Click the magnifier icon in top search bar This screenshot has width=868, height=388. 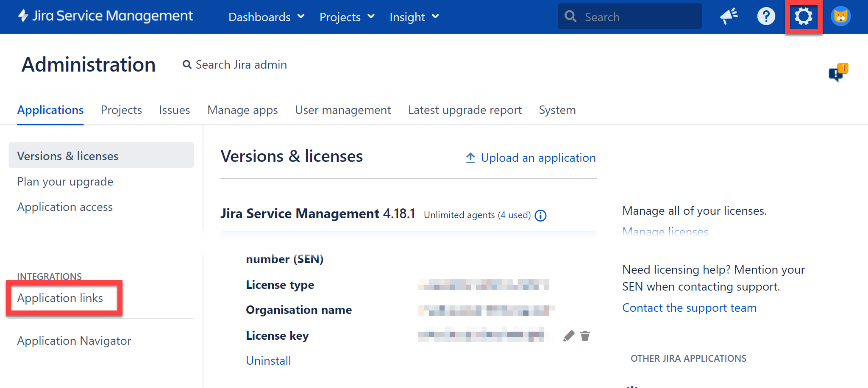[x=570, y=17]
